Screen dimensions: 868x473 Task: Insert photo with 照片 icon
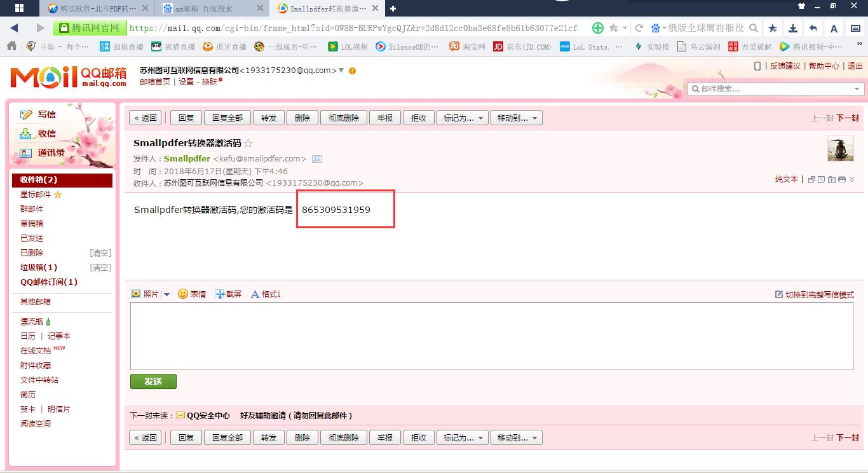tap(146, 294)
